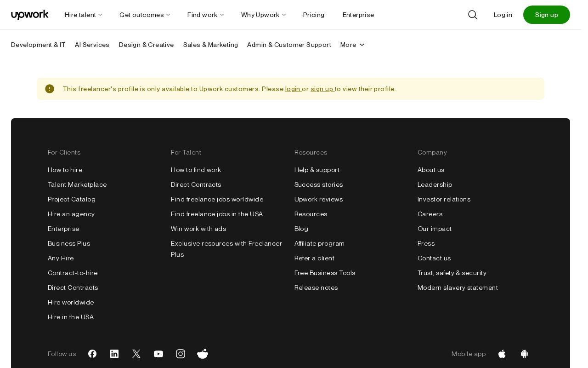This screenshot has width=588, height=368.
Task: Expand the More categories dropdown
Action: pos(352,45)
